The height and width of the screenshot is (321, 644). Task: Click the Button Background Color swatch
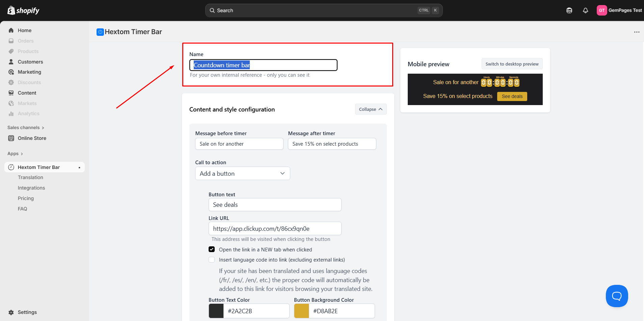(x=301, y=311)
